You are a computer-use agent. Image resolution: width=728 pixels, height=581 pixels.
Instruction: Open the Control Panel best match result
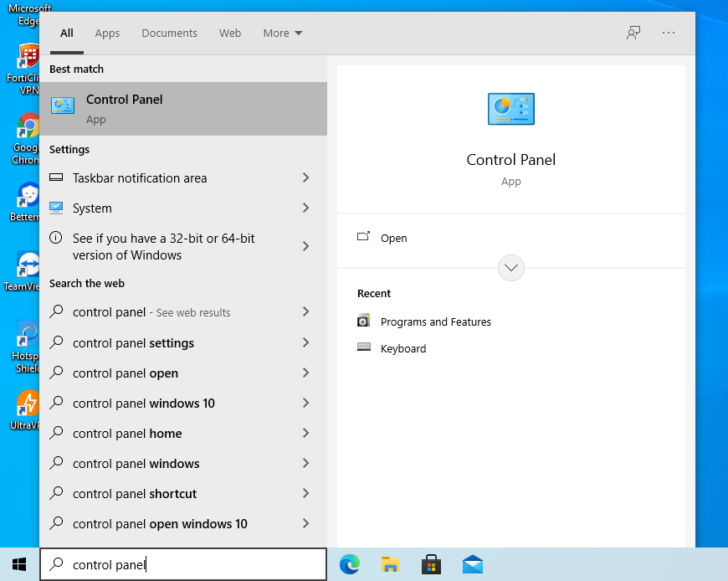183,109
